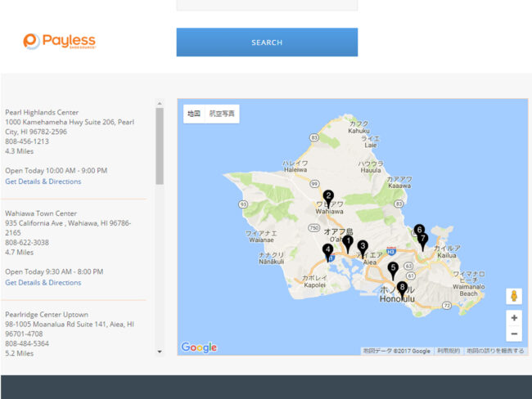This screenshot has height=399, width=532.
Task: Click map marker number 3 near Aiea
Action: [363, 247]
